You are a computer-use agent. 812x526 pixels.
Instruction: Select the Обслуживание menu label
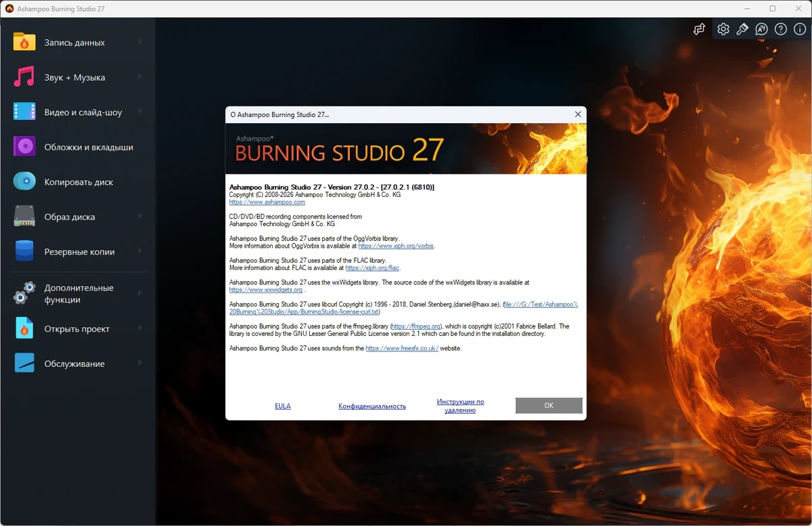point(74,364)
